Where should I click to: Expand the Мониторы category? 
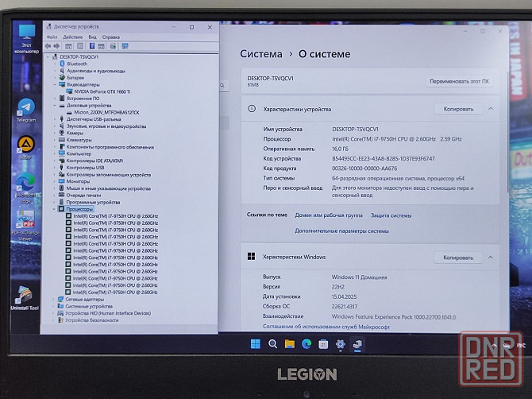[x=55, y=181]
